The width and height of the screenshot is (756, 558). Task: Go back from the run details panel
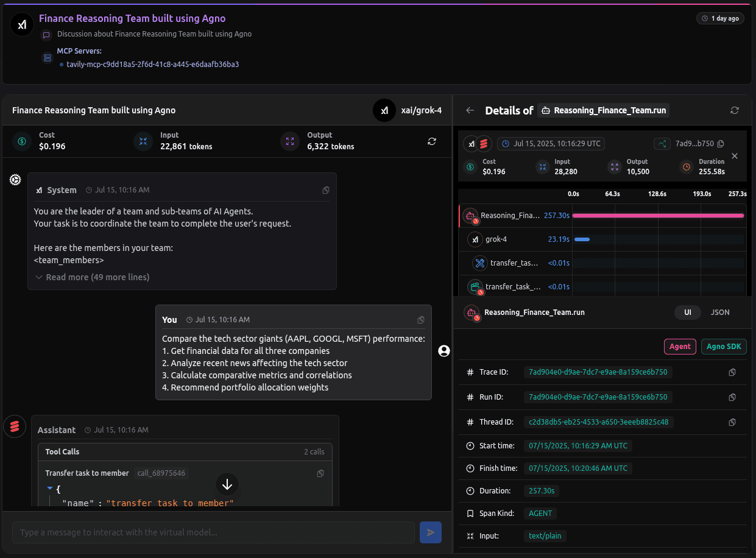(470, 110)
